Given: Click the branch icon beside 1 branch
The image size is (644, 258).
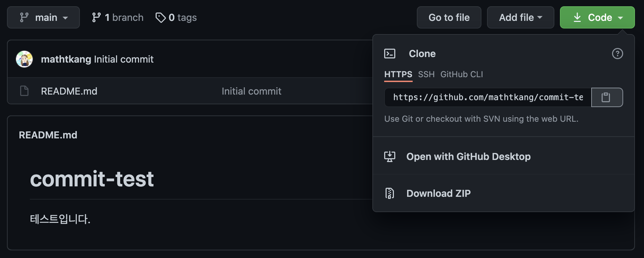Looking at the screenshot, I should click(96, 17).
